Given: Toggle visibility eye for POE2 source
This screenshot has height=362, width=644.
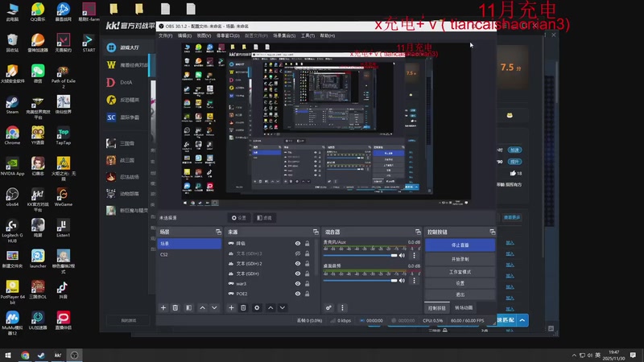Looking at the screenshot, I should tap(298, 294).
